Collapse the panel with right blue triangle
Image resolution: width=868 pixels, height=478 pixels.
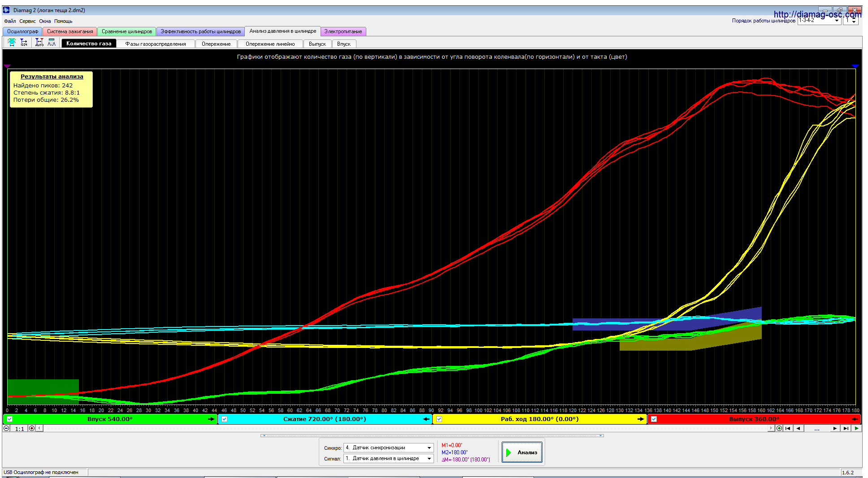point(600,435)
